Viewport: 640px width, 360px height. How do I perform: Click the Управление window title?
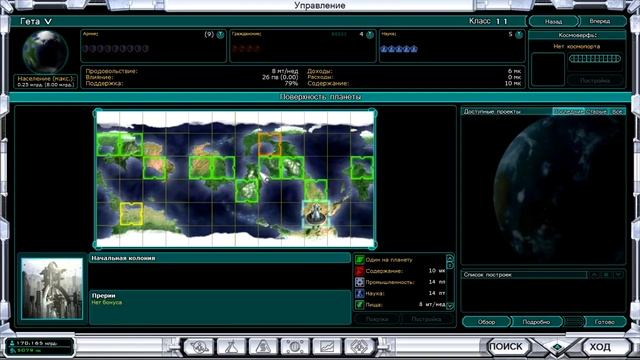tap(320, 6)
